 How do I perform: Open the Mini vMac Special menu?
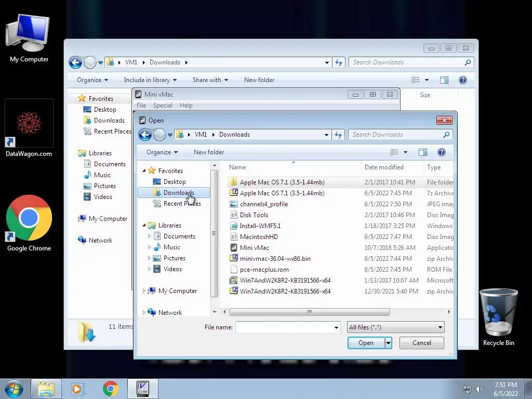[x=163, y=105]
